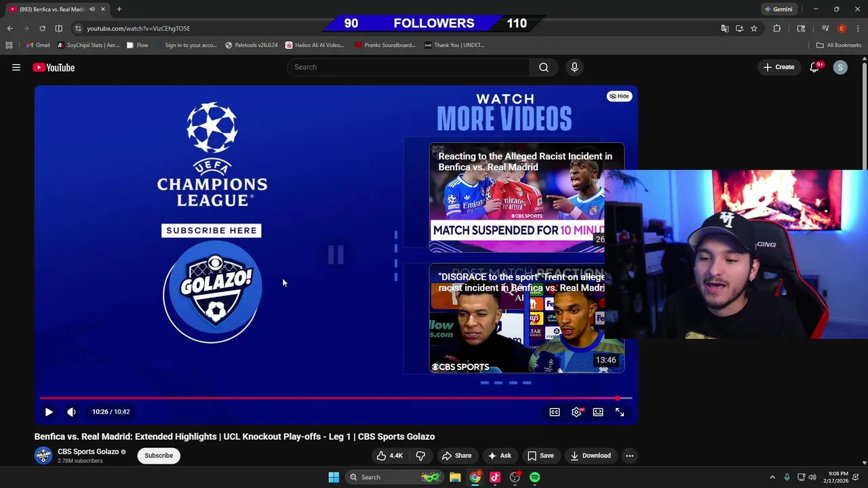Play the video with the play button
Viewport: 868px width, 488px height.
pyautogui.click(x=49, y=411)
